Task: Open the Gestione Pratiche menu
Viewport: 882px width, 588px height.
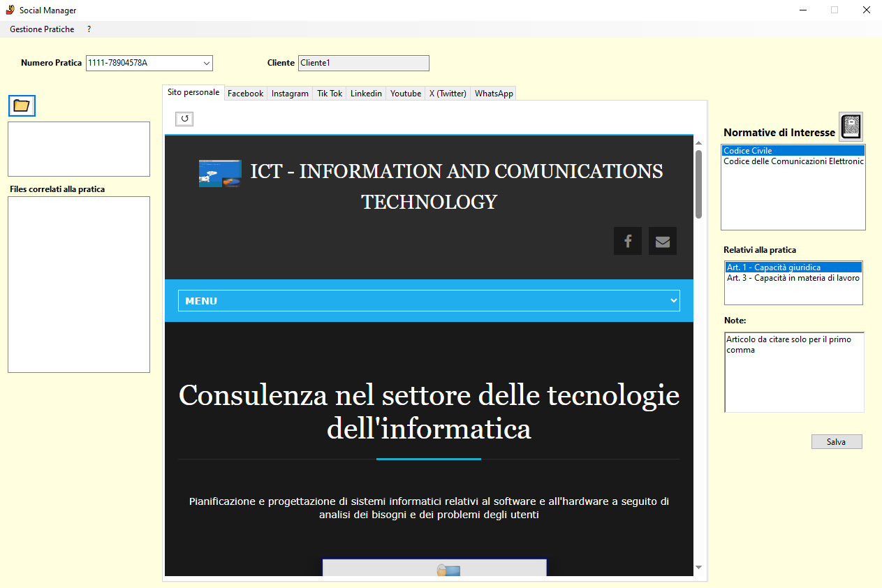Action: [42, 29]
